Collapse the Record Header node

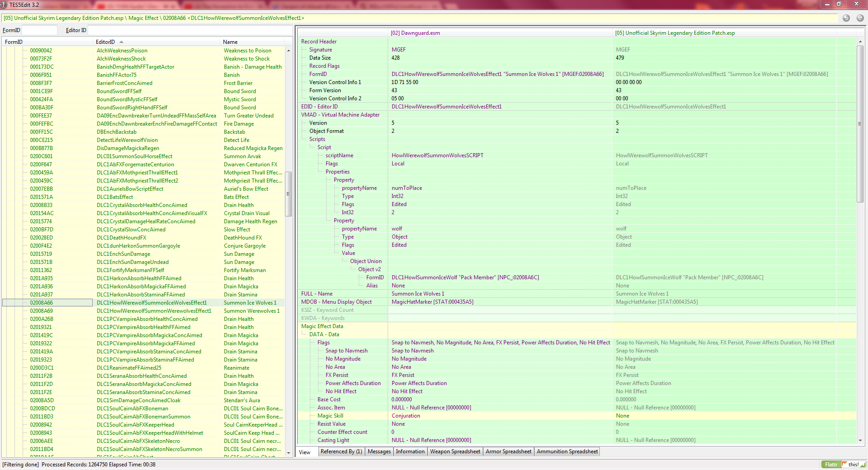318,42
